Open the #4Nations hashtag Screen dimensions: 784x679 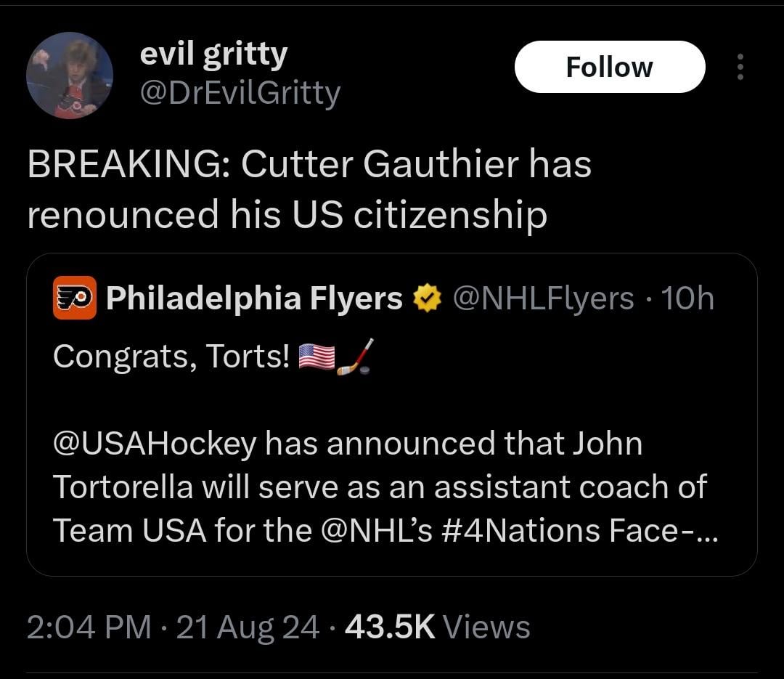[521, 530]
